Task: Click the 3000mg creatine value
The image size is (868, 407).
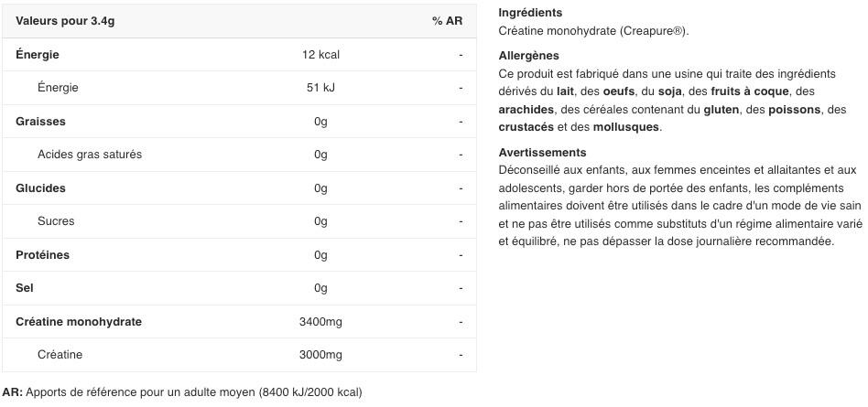Action: pos(320,355)
